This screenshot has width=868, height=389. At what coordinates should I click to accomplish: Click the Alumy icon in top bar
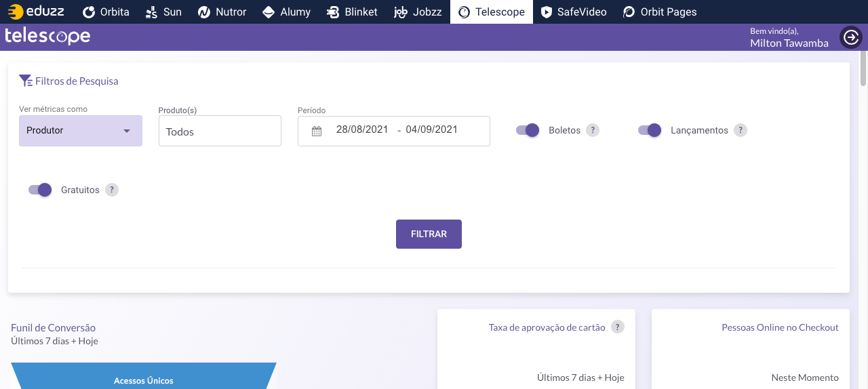point(269,12)
